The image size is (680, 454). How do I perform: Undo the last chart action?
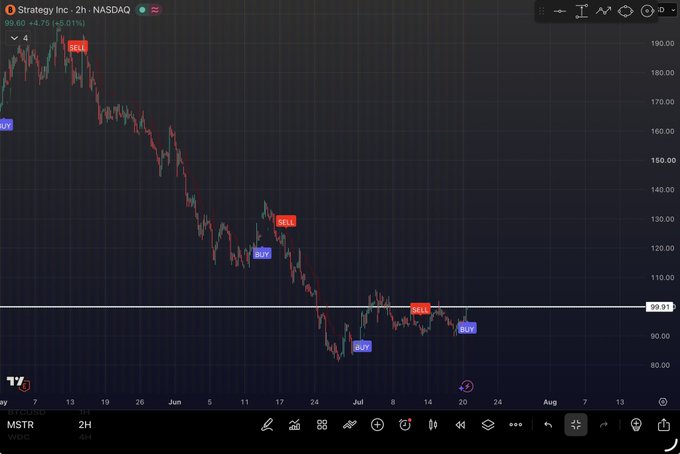coord(548,425)
